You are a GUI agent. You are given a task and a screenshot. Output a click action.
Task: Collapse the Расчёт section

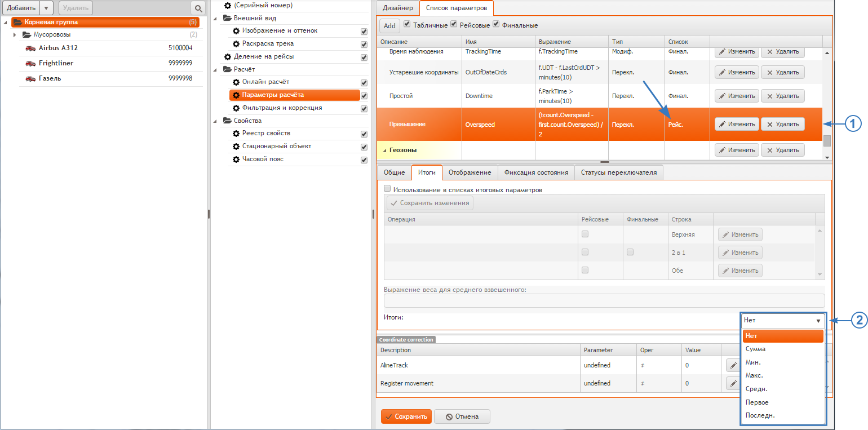click(216, 69)
